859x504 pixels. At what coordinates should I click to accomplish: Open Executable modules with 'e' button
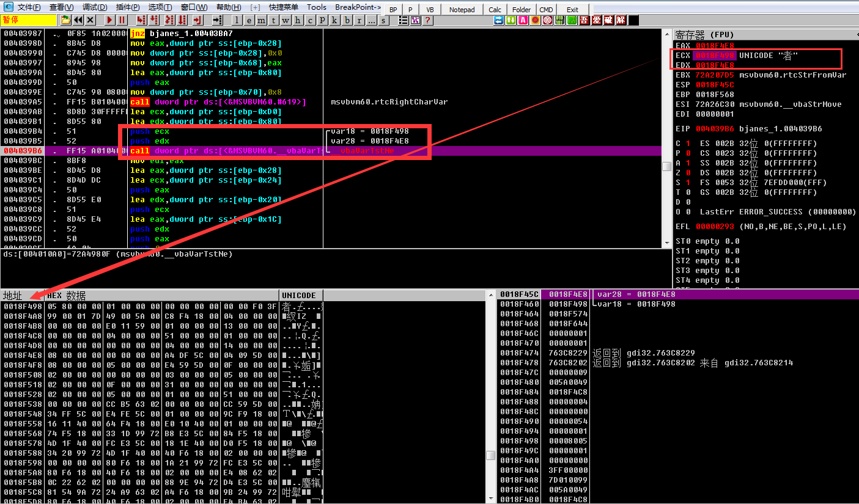(249, 20)
